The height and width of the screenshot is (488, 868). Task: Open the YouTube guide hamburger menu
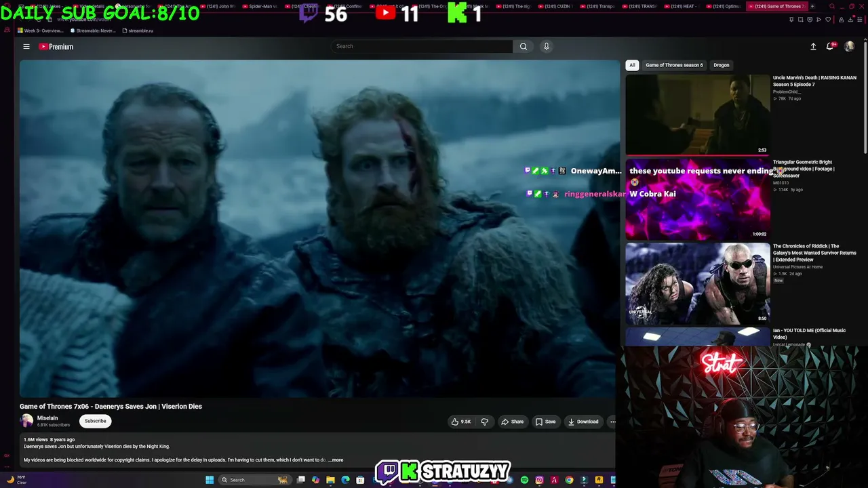click(x=26, y=47)
